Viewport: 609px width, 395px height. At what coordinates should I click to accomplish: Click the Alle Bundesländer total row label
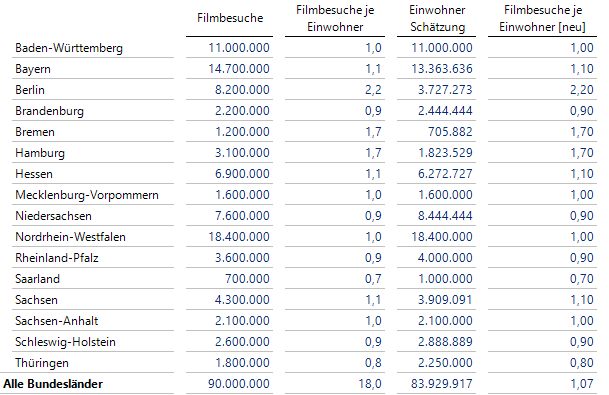coord(53,384)
